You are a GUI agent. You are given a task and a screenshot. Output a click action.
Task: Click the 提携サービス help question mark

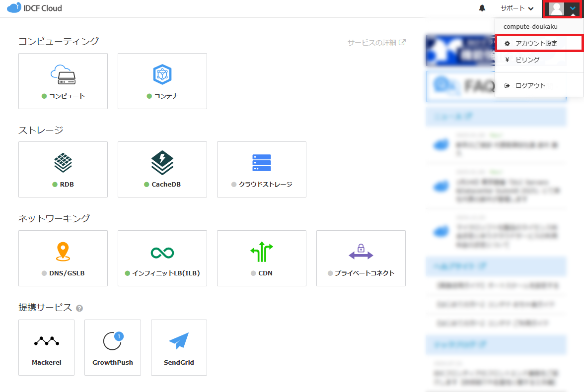coord(79,308)
